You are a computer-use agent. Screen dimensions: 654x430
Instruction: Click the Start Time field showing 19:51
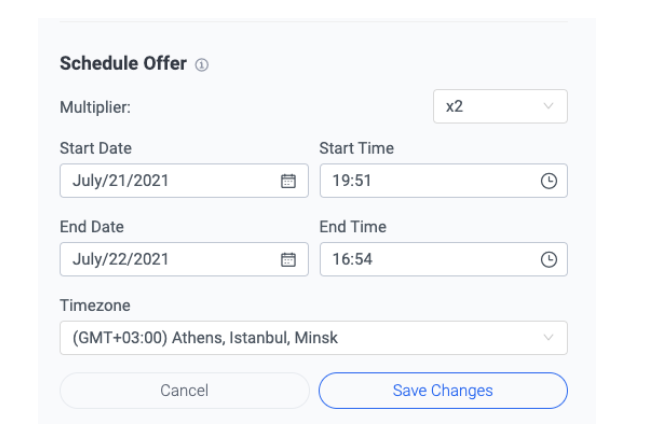click(444, 181)
